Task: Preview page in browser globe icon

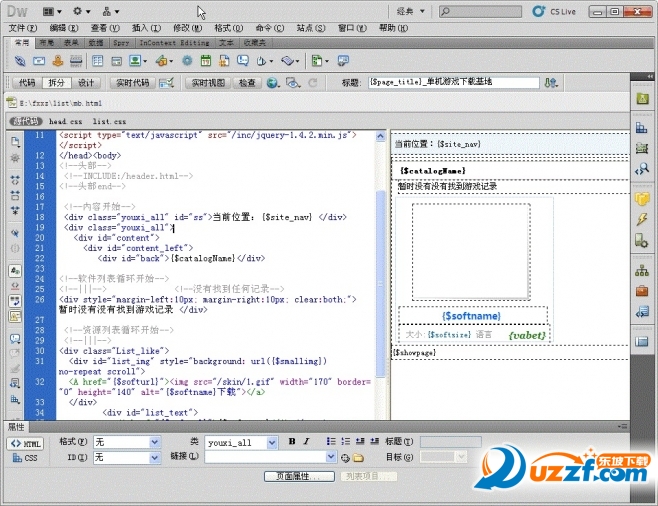Action: tap(273, 83)
